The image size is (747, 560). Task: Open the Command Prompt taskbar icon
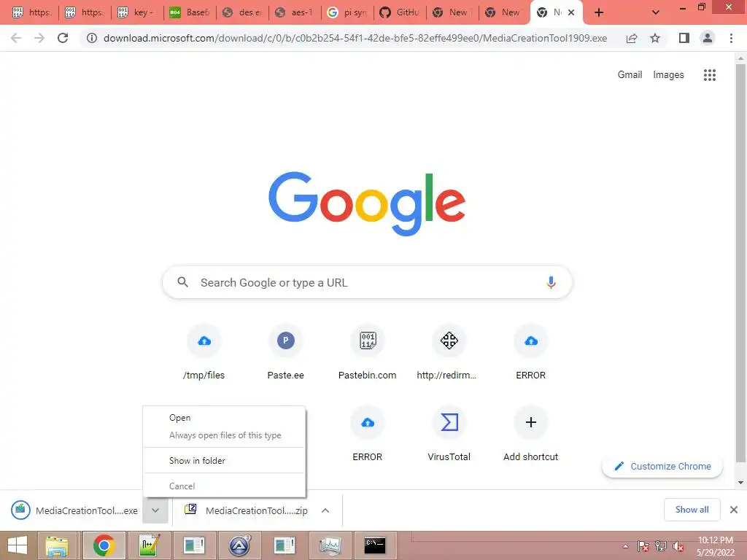click(x=374, y=545)
